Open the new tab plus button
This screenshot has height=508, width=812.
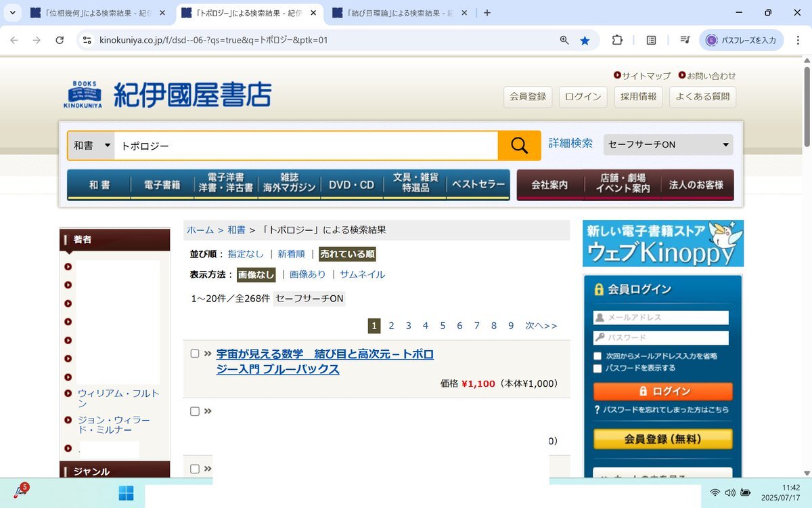487,13
